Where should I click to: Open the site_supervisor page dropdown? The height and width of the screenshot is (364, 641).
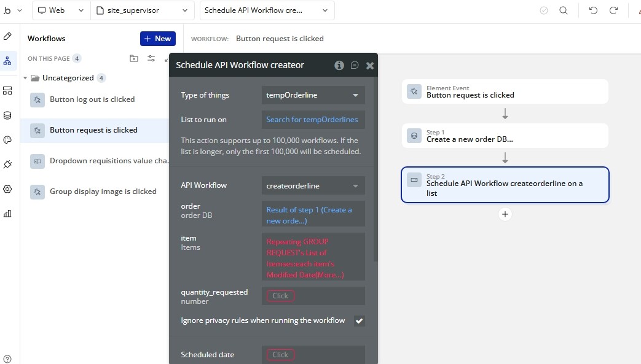tap(141, 10)
